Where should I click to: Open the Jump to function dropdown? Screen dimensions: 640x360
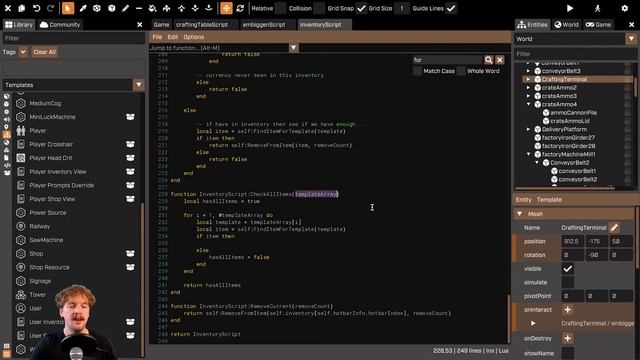click(293, 48)
